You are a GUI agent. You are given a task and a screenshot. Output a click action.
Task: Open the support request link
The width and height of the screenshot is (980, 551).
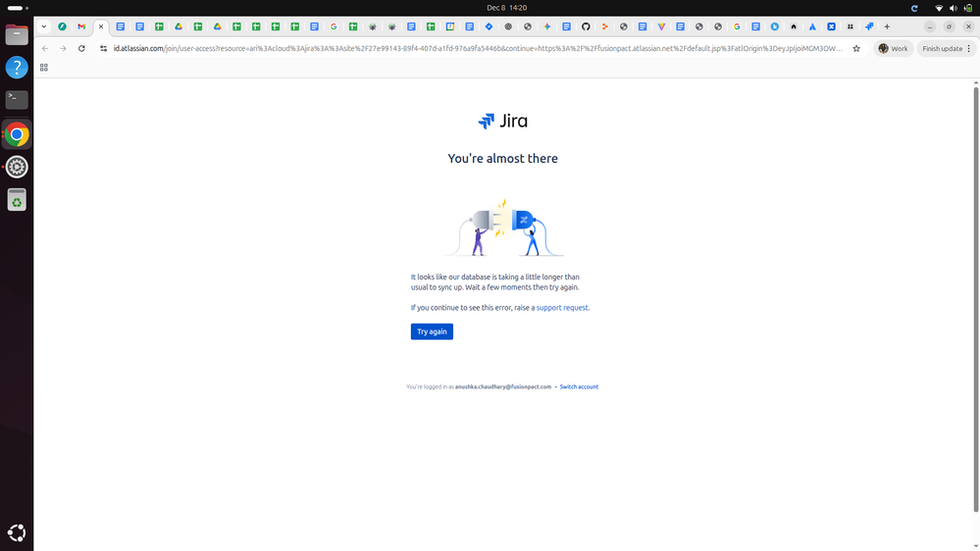(x=562, y=307)
